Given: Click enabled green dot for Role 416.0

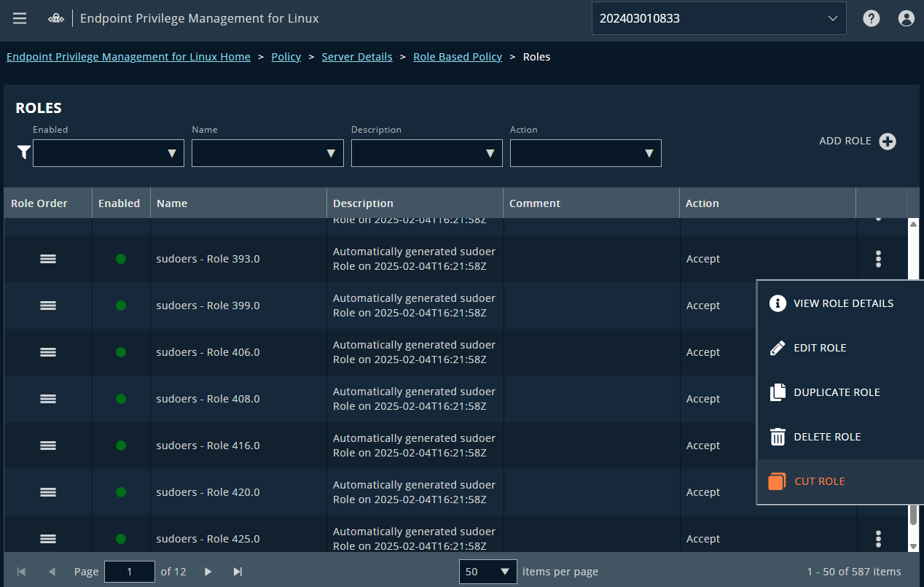Looking at the screenshot, I should [x=121, y=446].
